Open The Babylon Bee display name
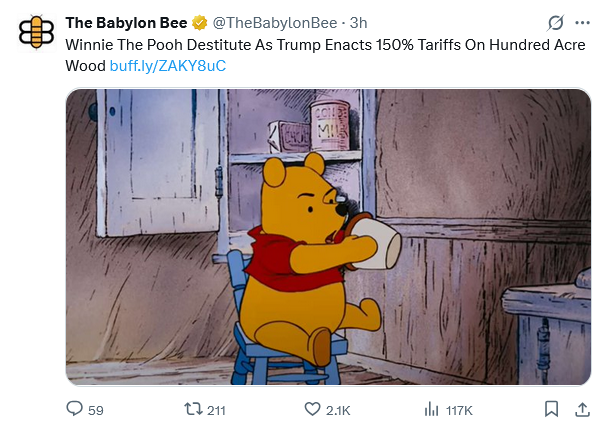Screen dimensions: 609x431 tap(126, 23)
